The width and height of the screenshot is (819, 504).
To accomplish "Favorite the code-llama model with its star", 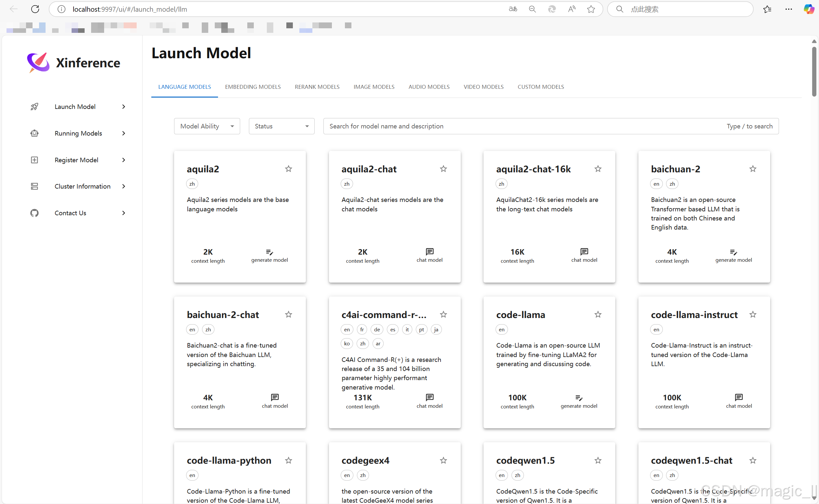I will (598, 314).
